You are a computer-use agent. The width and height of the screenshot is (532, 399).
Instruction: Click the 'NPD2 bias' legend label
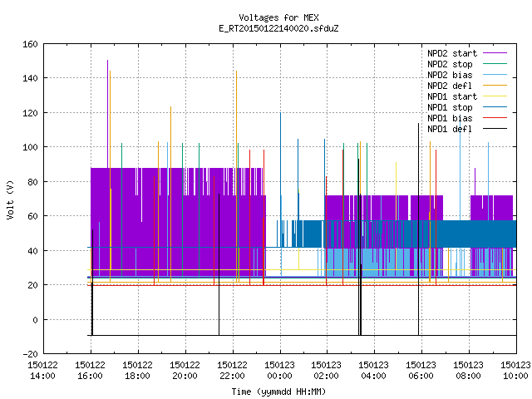pyautogui.click(x=450, y=75)
